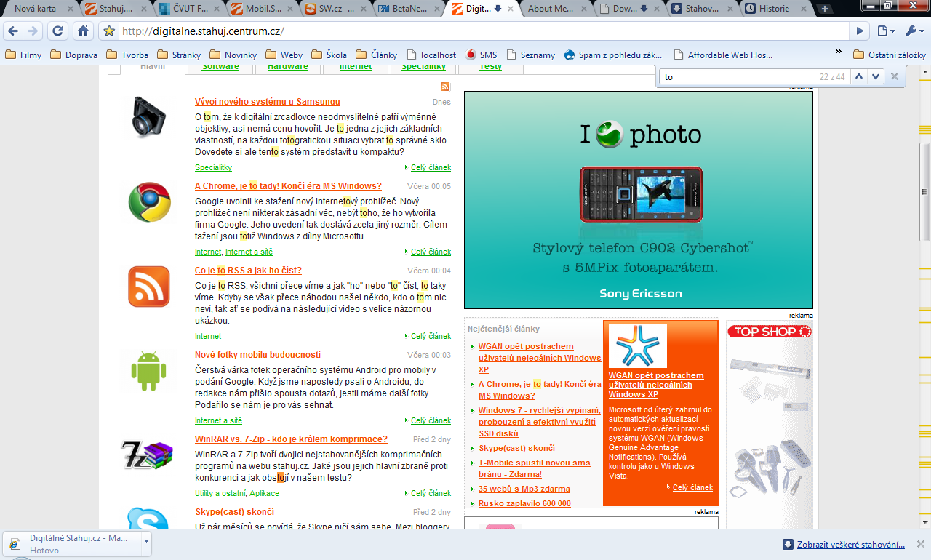The width and height of the screenshot is (931, 560).
Task: Open the Internet site section tab
Action: pos(355,68)
